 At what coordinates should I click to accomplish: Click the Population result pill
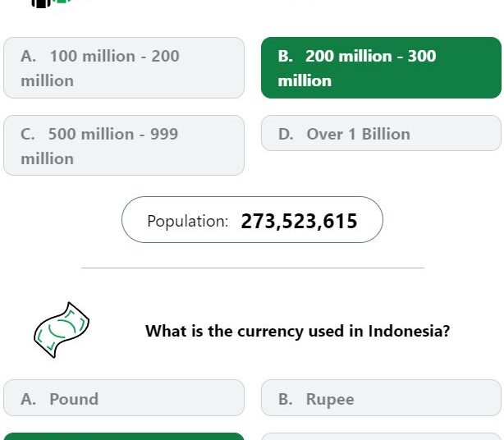point(252,219)
